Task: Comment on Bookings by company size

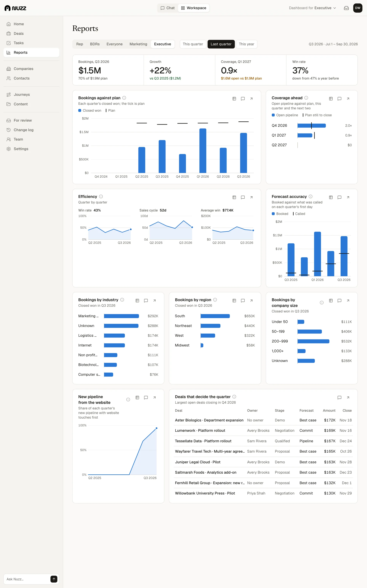Action: (339, 301)
